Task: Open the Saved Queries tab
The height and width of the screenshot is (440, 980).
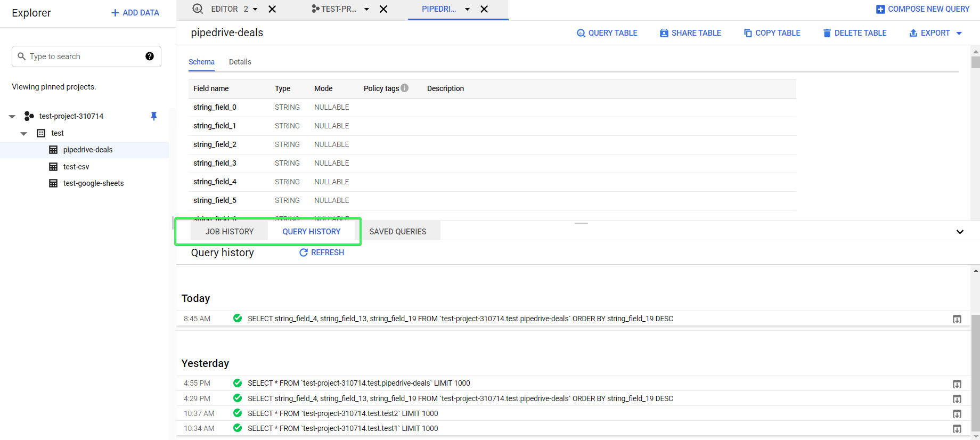Action: tap(398, 232)
